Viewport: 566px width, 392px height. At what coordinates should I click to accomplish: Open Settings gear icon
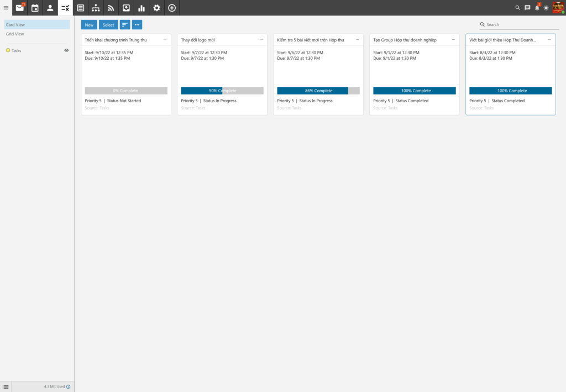pos(156,8)
